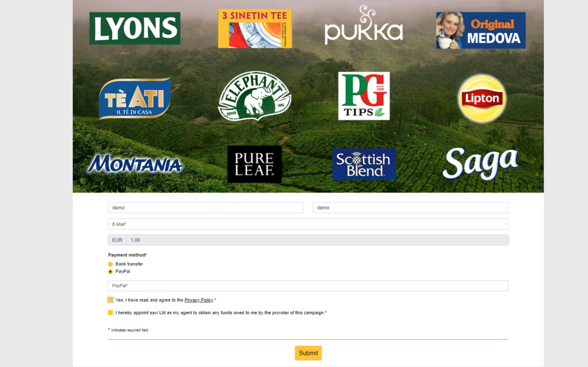This screenshot has width=588, height=367.
Task: Click the Payment method label
Action: 127,255
